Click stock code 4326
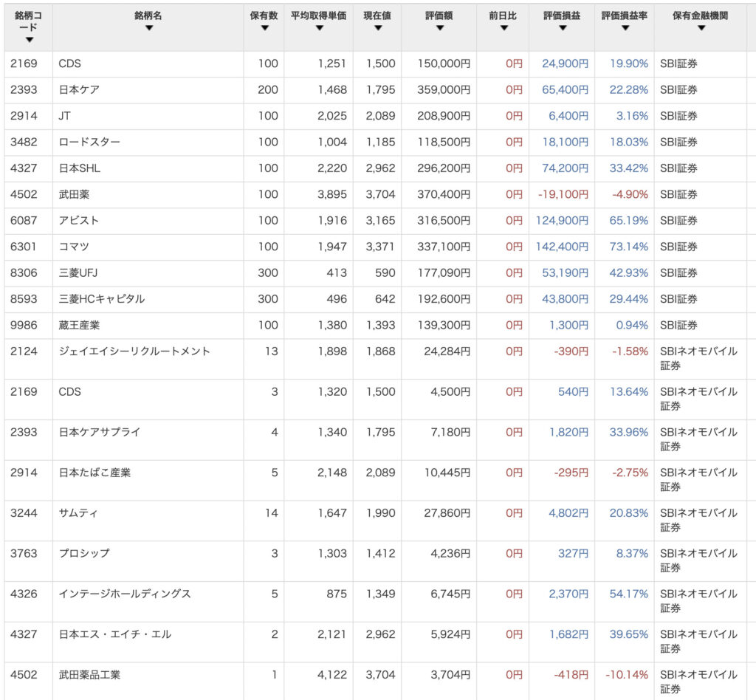The image size is (756, 700). 24,594
